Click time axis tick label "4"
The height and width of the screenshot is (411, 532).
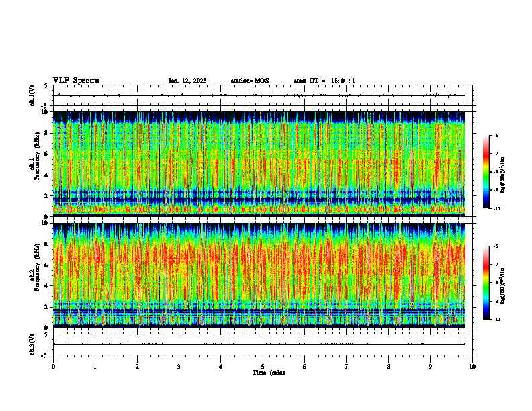(x=221, y=367)
